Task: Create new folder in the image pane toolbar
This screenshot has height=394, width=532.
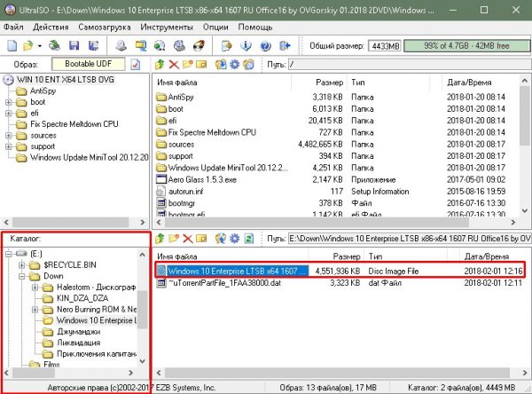Action: 188,64
